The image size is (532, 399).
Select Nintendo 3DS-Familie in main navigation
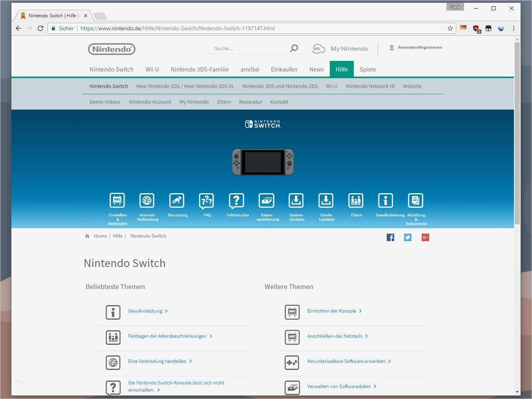tap(199, 70)
